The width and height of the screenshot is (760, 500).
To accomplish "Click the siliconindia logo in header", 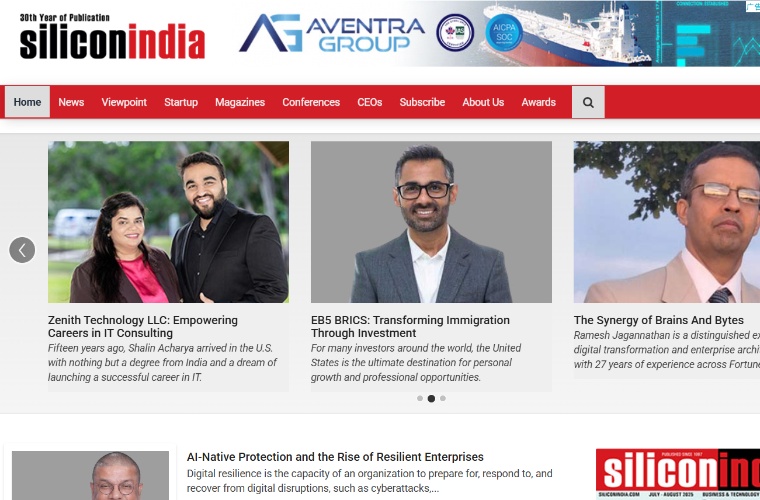I will tap(112, 37).
